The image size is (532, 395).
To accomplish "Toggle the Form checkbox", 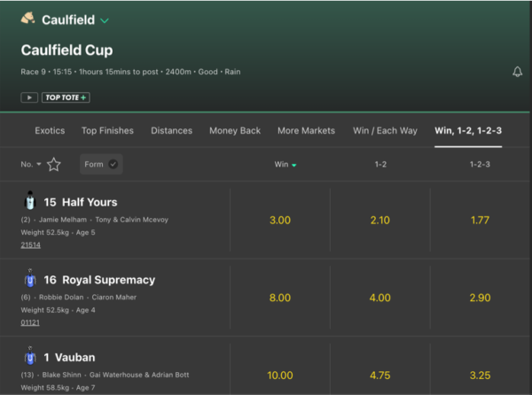I will pos(113,164).
